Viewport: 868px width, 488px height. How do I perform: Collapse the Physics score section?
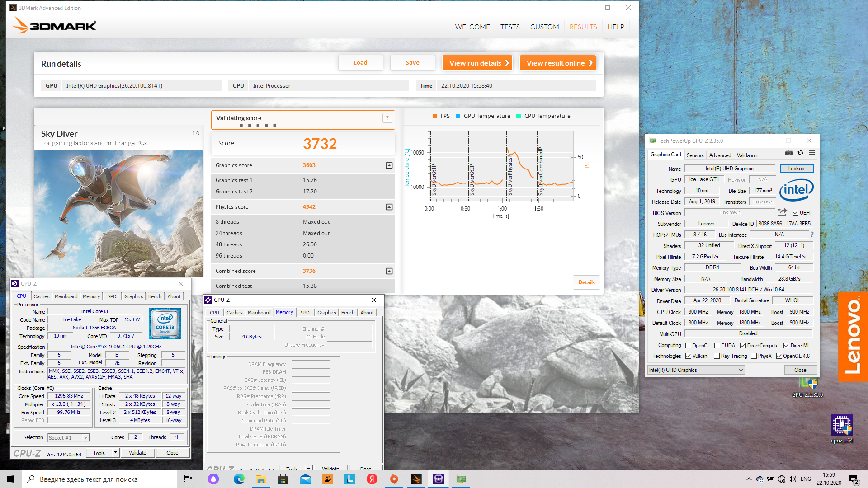point(389,207)
